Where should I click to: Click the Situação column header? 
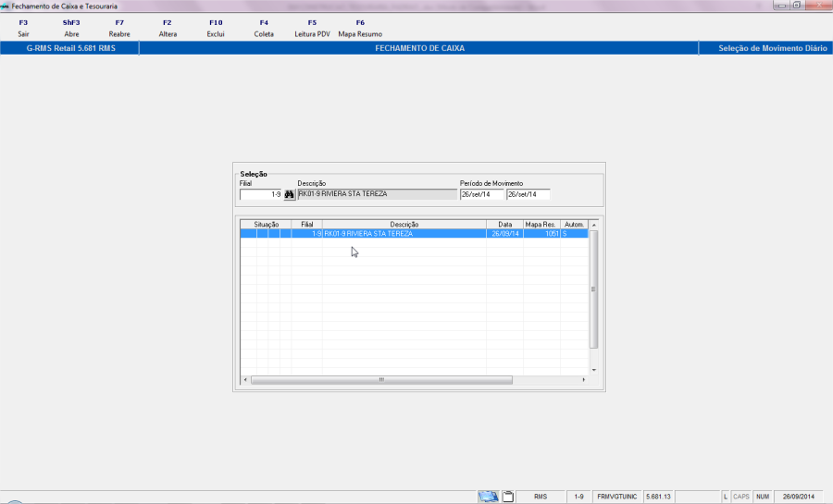(266, 225)
